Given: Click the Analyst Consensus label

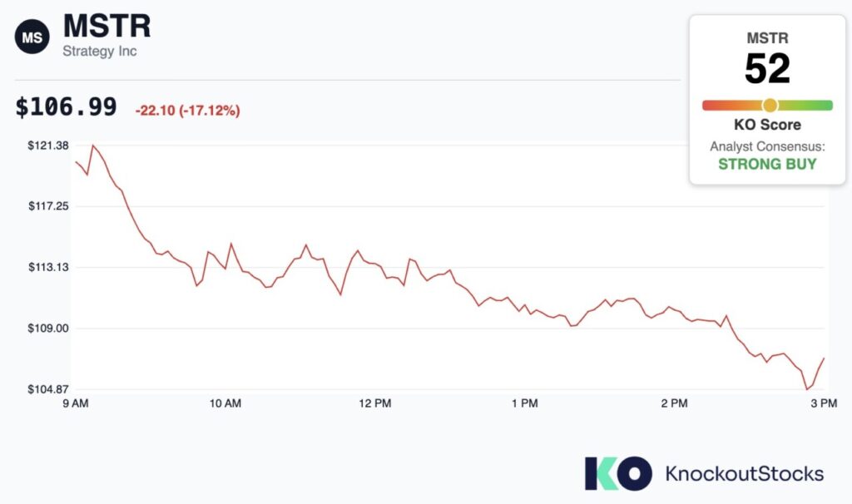Looking at the screenshot, I should [x=767, y=146].
